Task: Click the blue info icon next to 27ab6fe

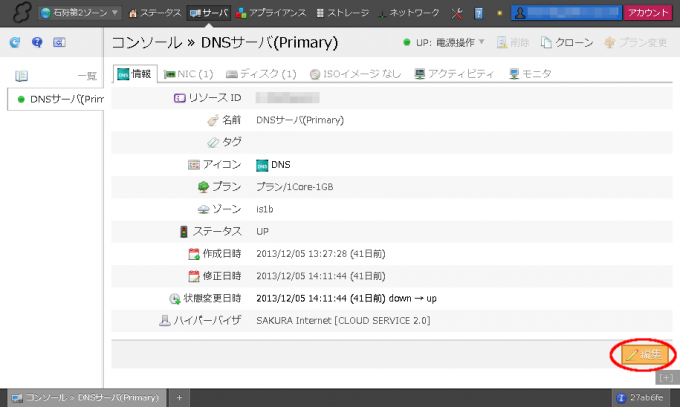Action: click(621, 397)
